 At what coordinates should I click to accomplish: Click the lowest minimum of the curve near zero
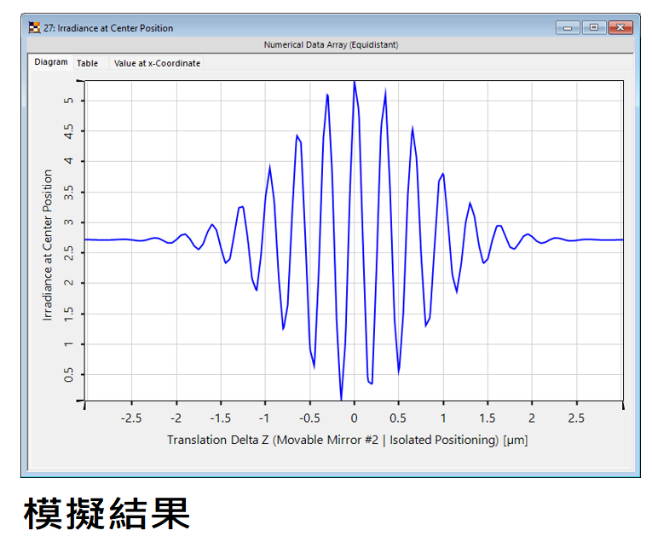coord(341,397)
